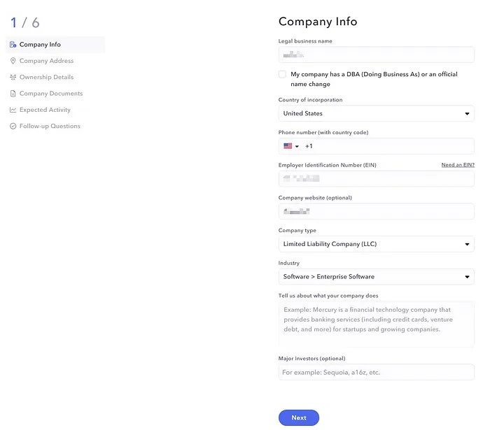Open phone country code selector arrow
This screenshot has height=430, width=504.
(x=297, y=147)
